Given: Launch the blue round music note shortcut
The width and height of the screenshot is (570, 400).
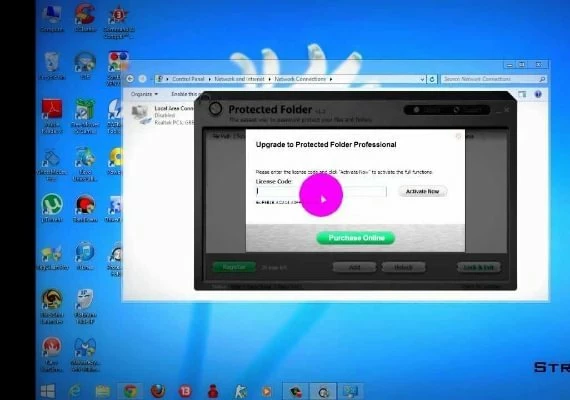Looking at the screenshot, I should pos(85,256).
